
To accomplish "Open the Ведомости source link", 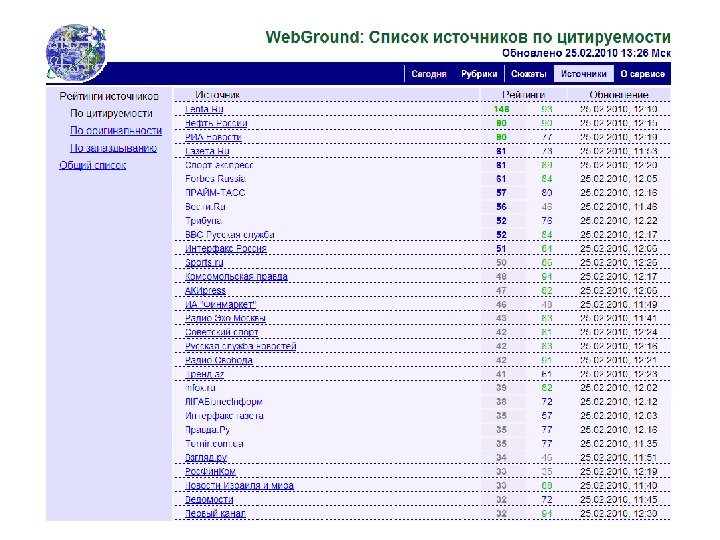I will [x=209, y=499].
